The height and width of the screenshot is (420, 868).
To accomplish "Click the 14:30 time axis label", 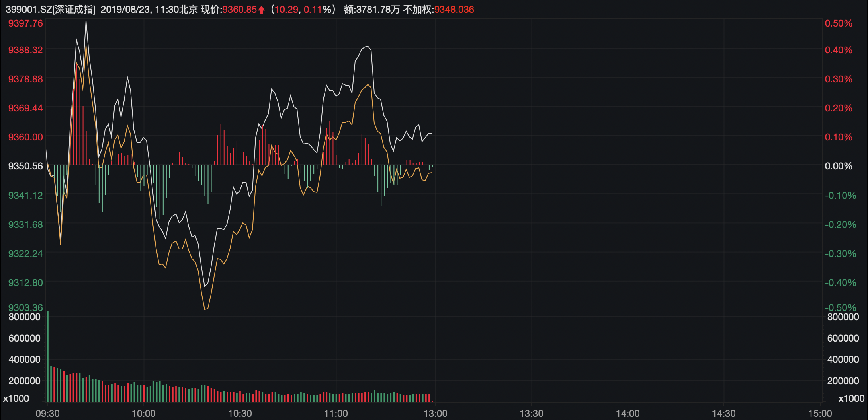I will click(724, 414).
